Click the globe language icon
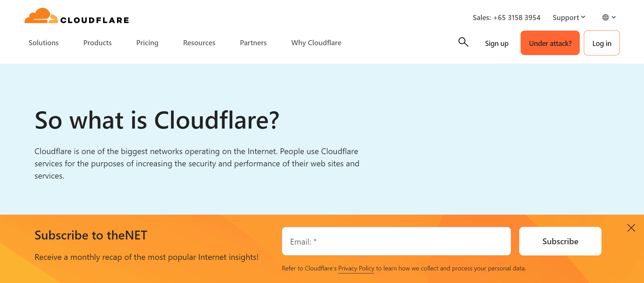Image resolution: width=644 pixels, height=283 pixels. pyautogui.click(x=606, y=17)
